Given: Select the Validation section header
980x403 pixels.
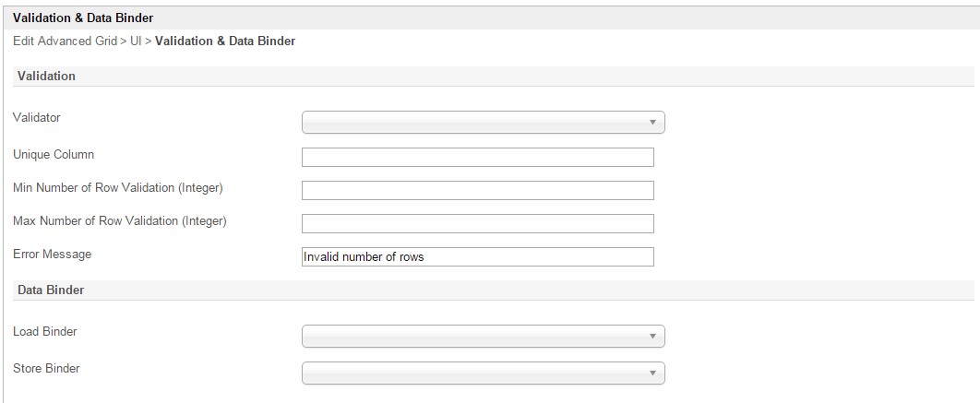Looking at the screenshot, I should 46,77.
